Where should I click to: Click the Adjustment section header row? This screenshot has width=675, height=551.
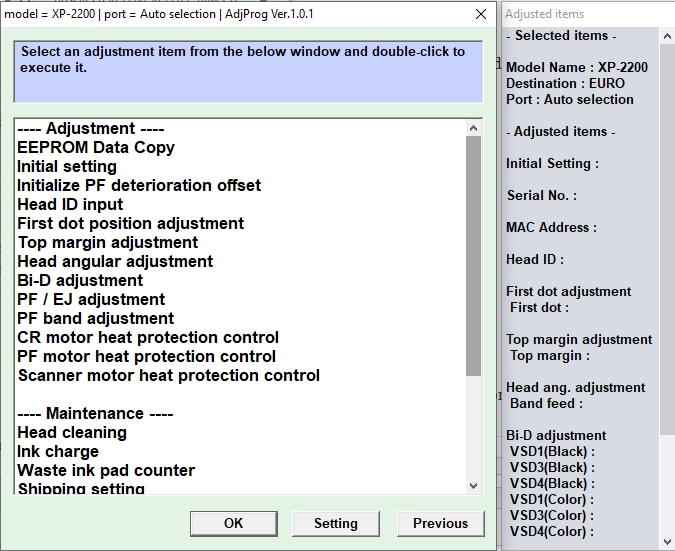click(90, 128)
